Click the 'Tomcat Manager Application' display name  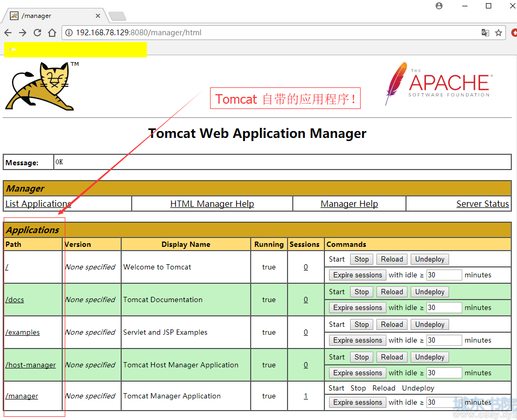point(172,396)
